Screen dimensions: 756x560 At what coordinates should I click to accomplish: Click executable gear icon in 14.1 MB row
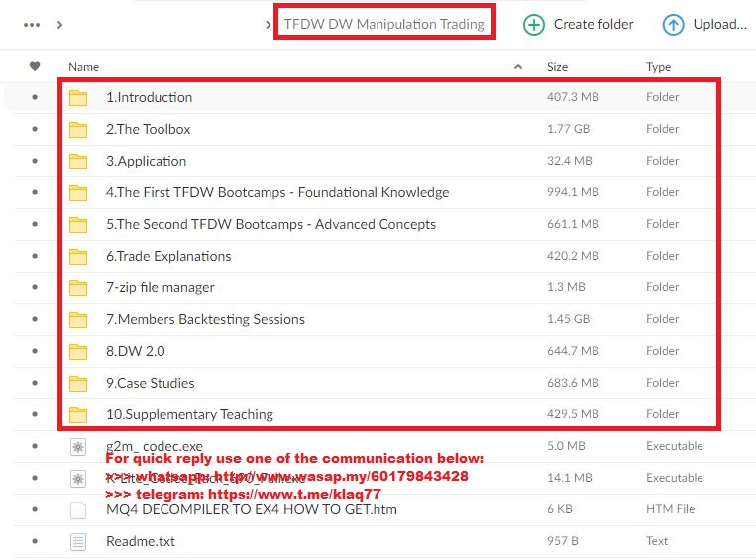[78, 479]
